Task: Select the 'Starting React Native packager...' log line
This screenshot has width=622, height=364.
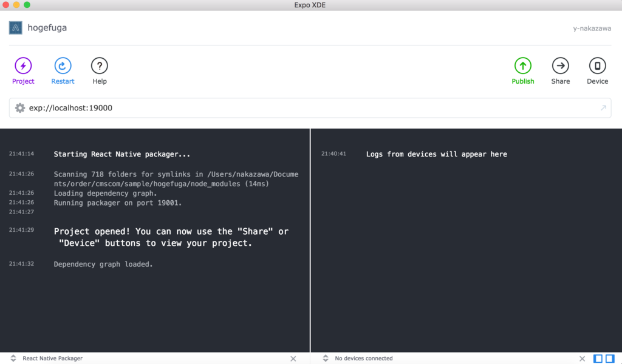Action: pyautogui.click(x=121, y=154)
